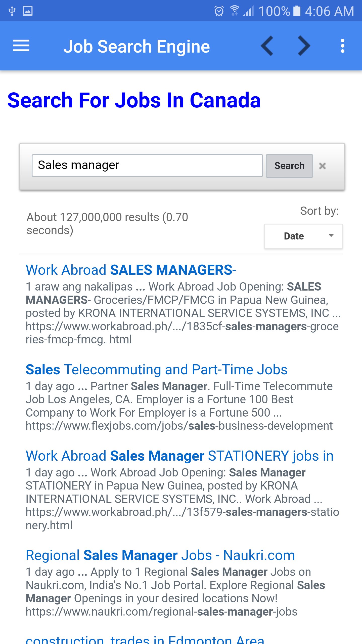Screen dimensions: 362x644
Task: Tap the USB connection status icon
Action: [12, 11]
